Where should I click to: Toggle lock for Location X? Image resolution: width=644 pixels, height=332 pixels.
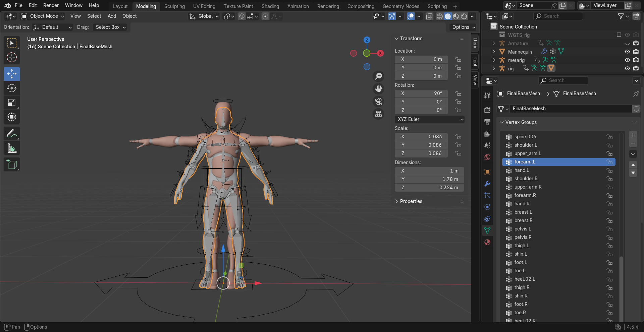(x=458, y=59)
